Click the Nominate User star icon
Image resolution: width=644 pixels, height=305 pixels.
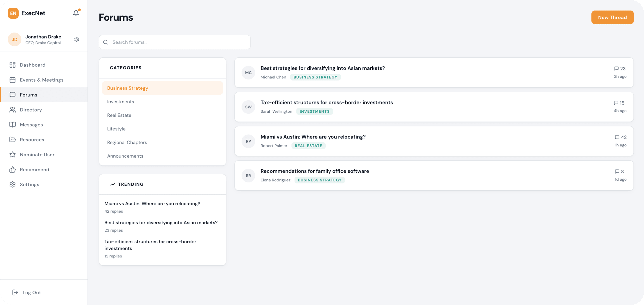pos(13,155)
